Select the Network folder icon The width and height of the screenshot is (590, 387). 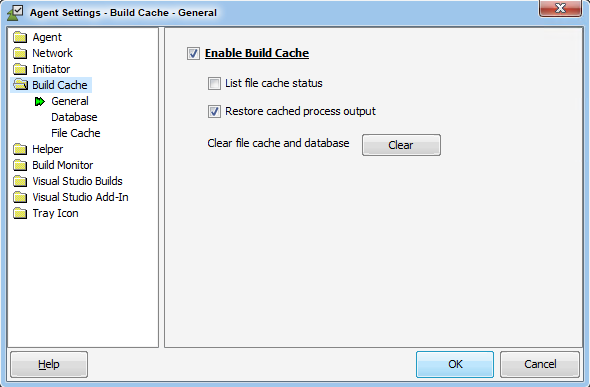point(20,53)
